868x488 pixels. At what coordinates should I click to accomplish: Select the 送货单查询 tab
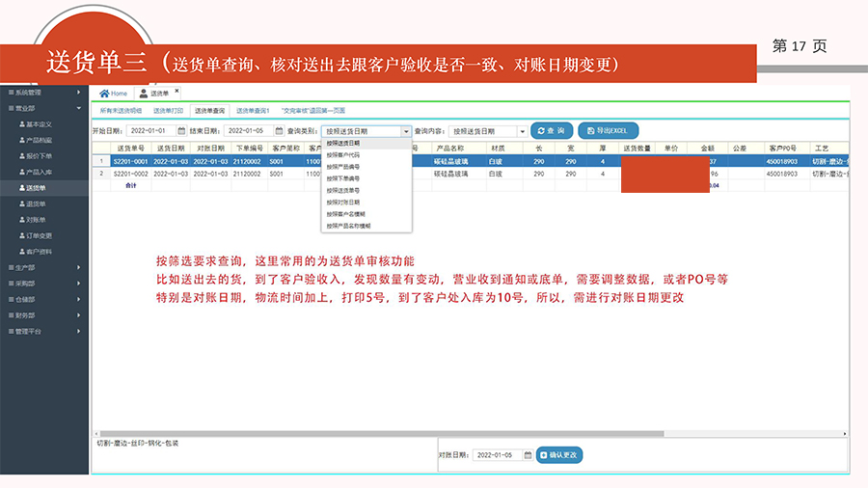(210, 111)
